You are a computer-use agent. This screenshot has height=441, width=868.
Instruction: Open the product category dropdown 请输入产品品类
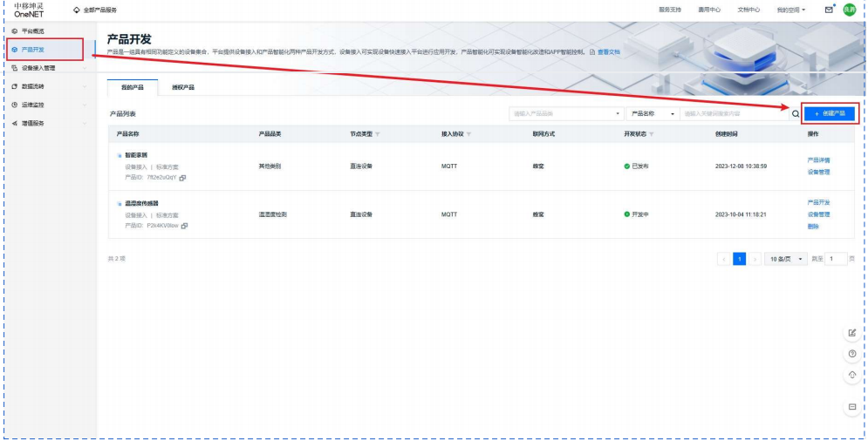tap(566, 114)
